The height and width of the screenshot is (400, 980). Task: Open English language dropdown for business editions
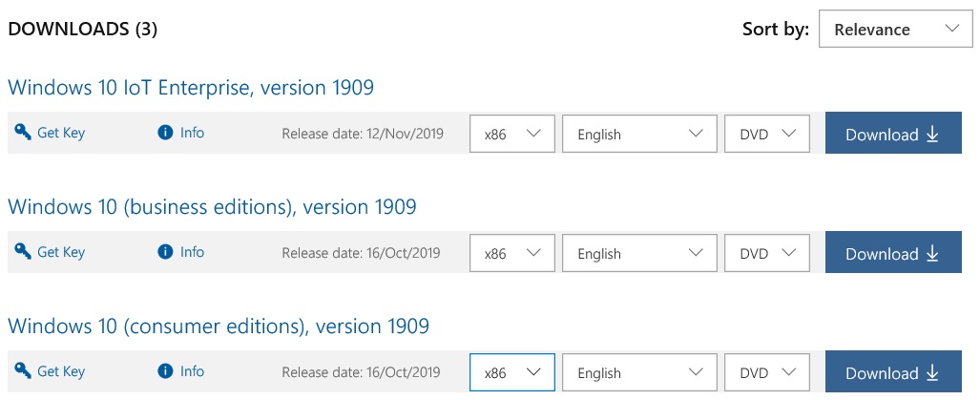pos(639,252)
